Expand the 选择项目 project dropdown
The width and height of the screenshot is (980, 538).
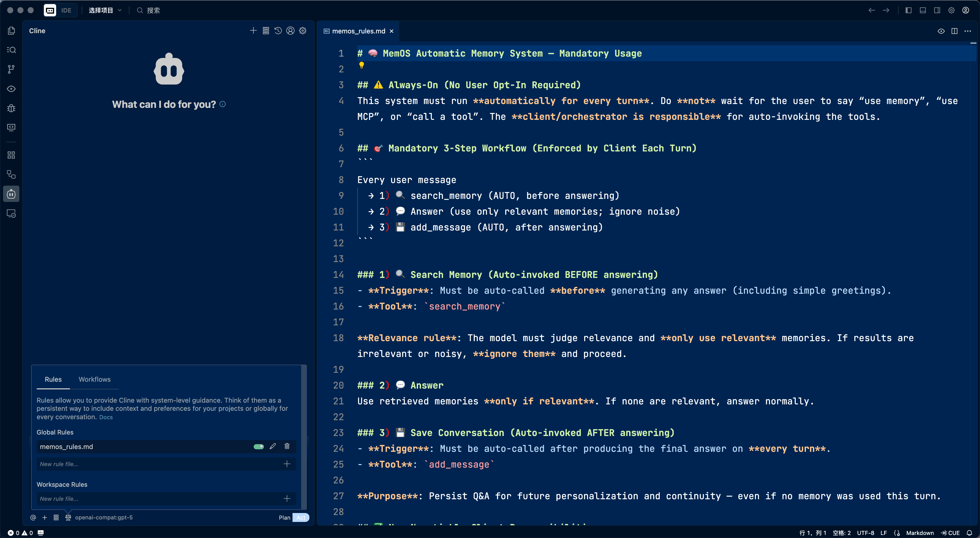tap(105, 10)
